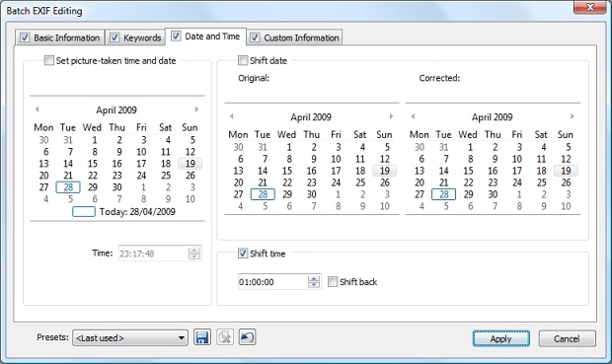The height and width of the screenshot is (364, 612).
Task: Click the undo/revert arrow icon
Action: tap(248, 337)
